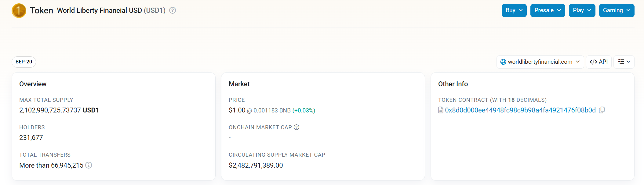Screen dimensions: 644x185
Task: Open the list-view options menu icon
Action: coord(624,62)
